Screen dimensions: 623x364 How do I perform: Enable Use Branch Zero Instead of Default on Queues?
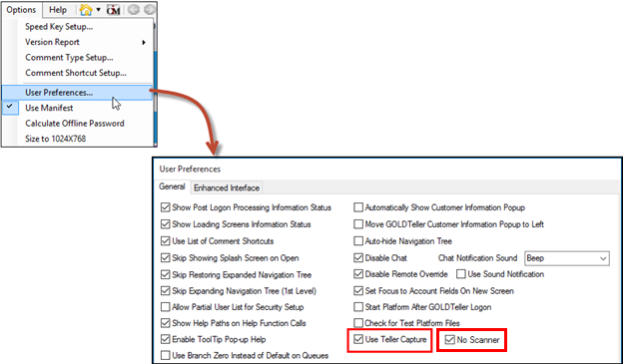tap(166, 355)
